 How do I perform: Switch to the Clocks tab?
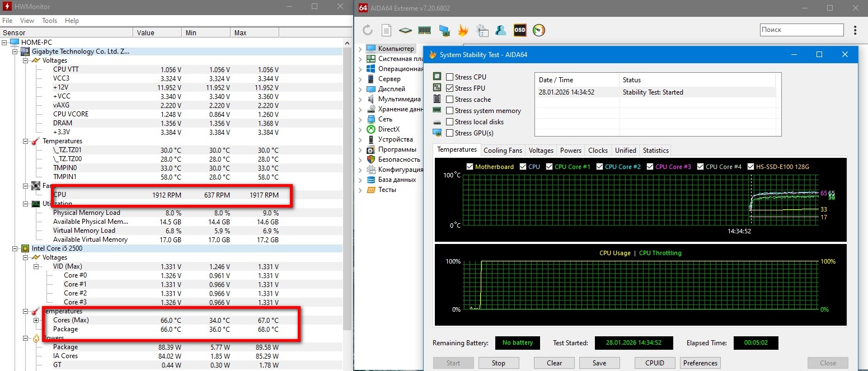(x=598, y=150)
